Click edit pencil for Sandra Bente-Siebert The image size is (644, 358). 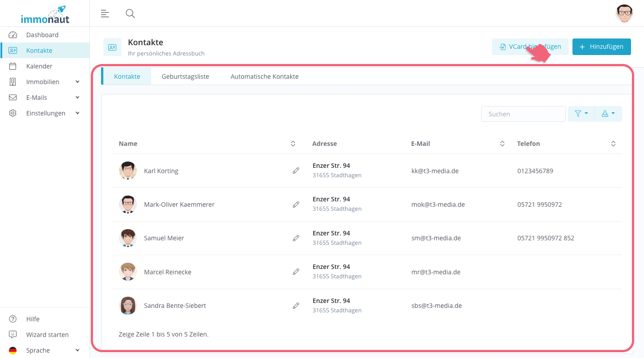[296, 306]
